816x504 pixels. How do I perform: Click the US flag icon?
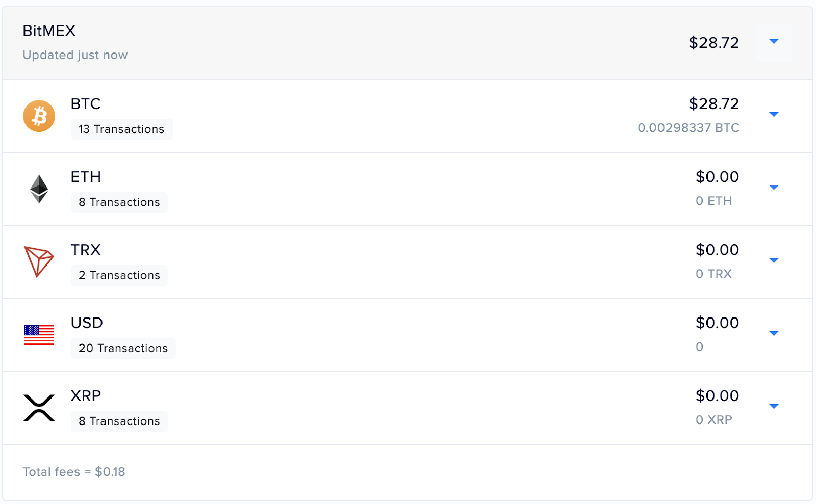(x=39, y=335)
